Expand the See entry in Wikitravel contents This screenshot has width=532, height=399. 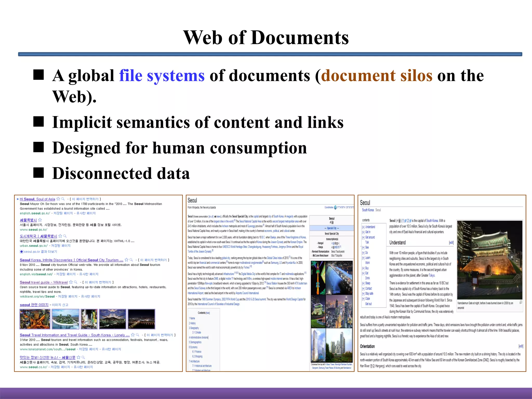pyautogui.click(x=363, y=248)
